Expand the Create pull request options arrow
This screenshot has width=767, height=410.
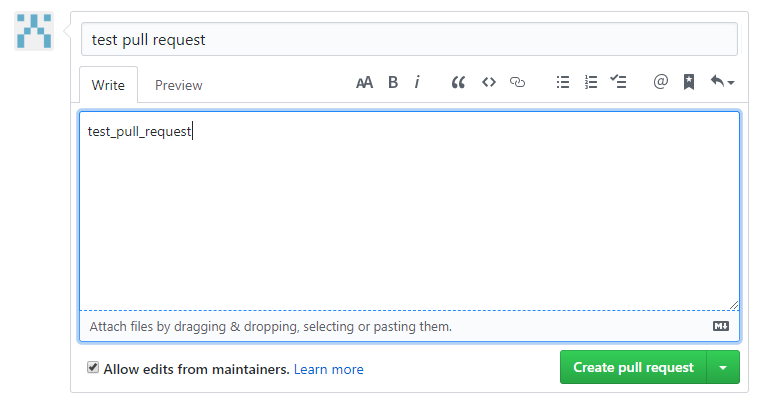(x=723, y=367)
